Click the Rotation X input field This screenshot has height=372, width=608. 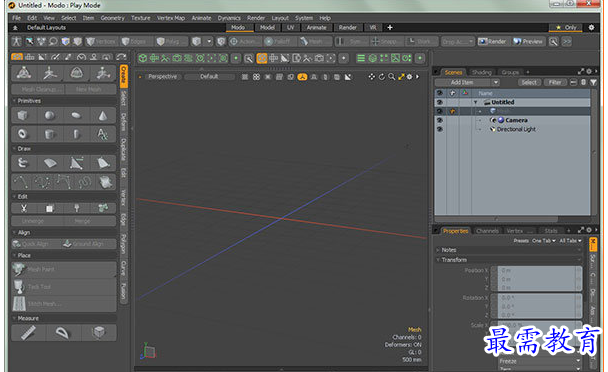tap(537, 298)
